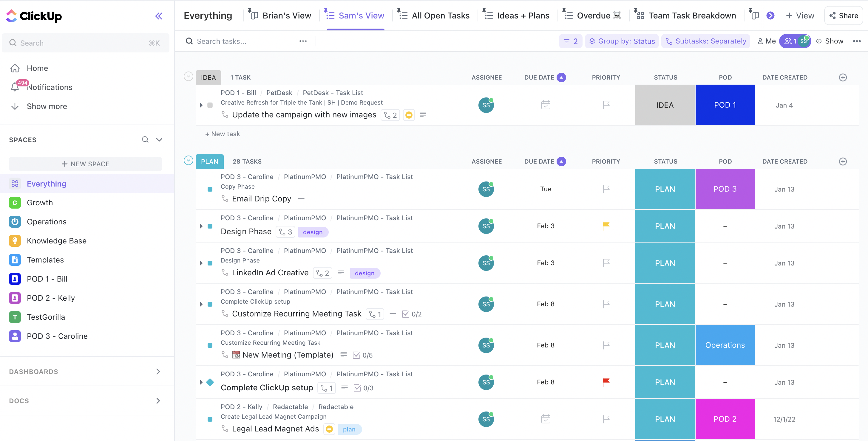Add column in PLAN group header
Viewport: 868px width, 441px height.
click(843, 162)
